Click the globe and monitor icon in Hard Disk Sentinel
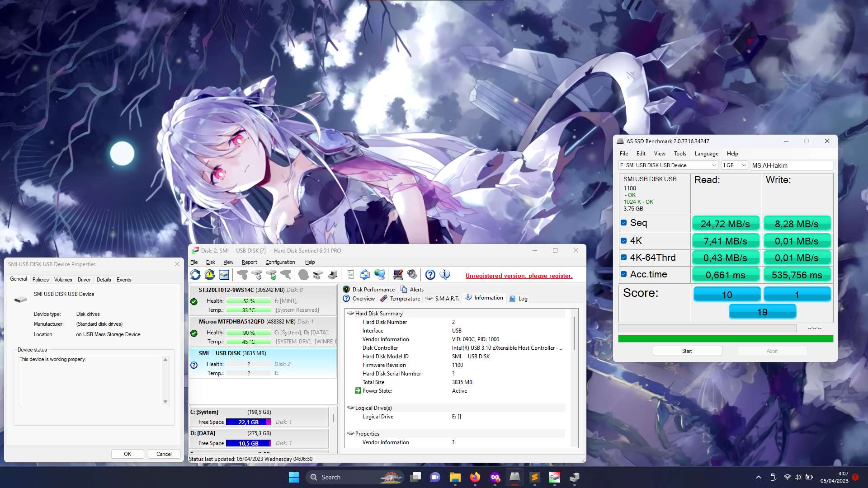 380,275
